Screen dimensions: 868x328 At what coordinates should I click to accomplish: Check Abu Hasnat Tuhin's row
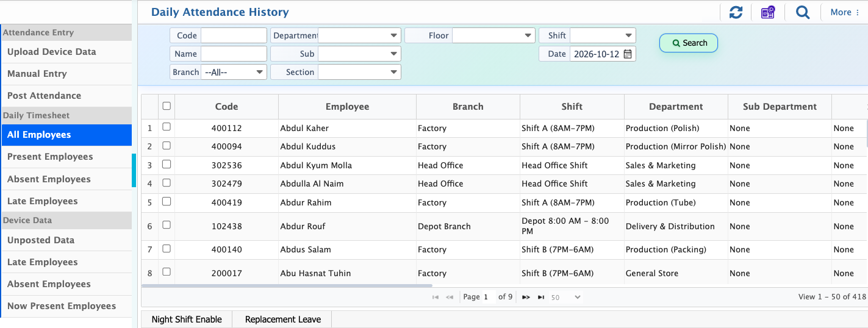click(x=167, y=272)
